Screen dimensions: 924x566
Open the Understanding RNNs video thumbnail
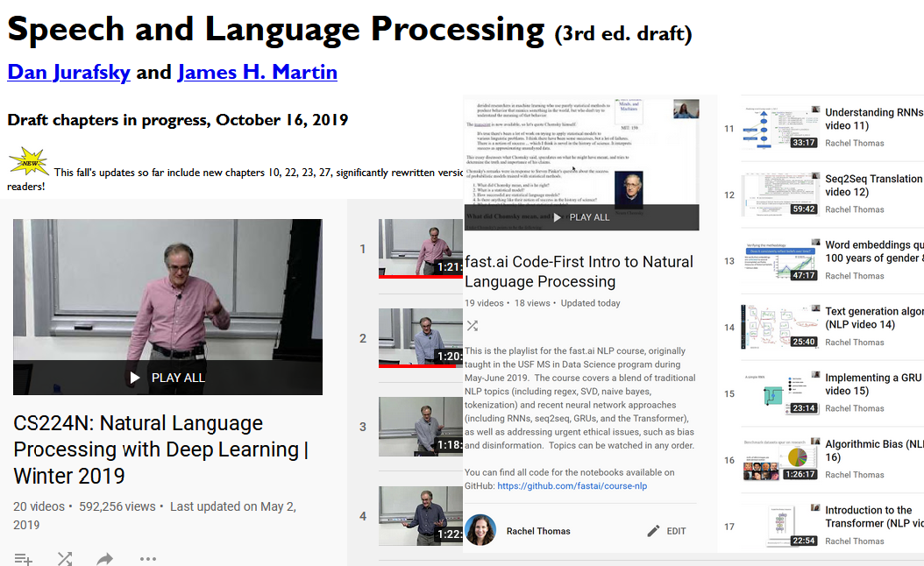pyautogui.click(x=779, y=128)
